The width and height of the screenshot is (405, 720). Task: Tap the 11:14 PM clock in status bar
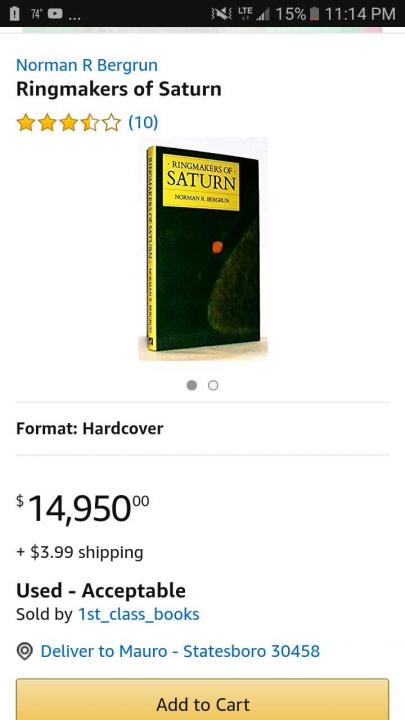tap(360, 14)
